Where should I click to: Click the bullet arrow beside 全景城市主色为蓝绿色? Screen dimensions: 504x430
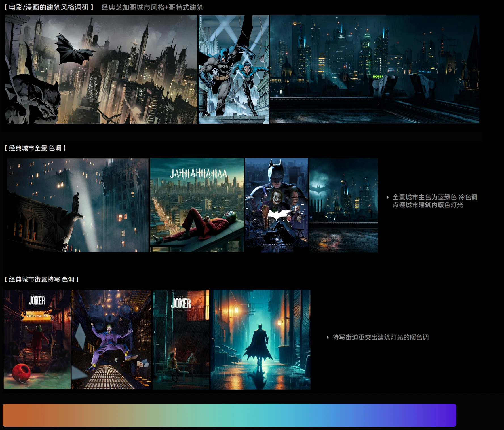coord(388,197)
